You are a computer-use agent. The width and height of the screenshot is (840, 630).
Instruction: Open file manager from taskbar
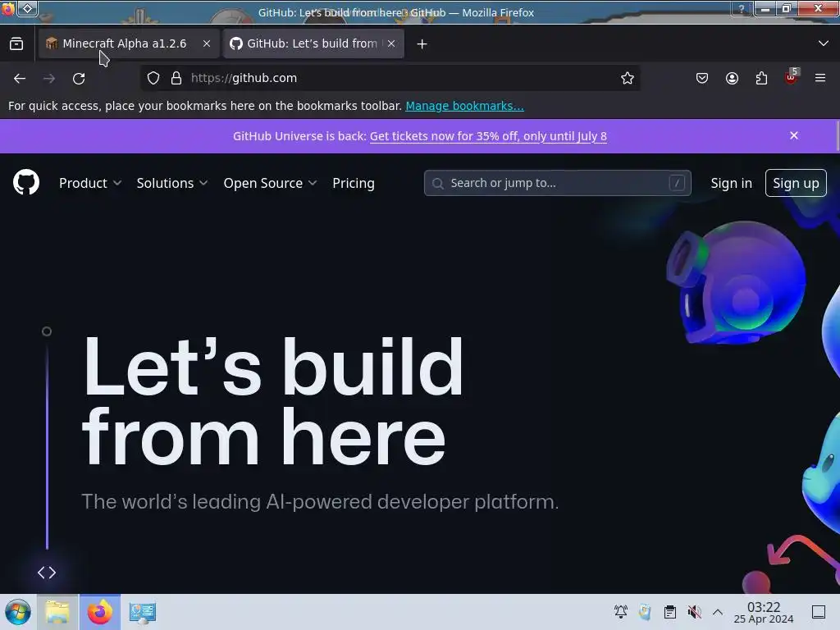click(58, 612)
